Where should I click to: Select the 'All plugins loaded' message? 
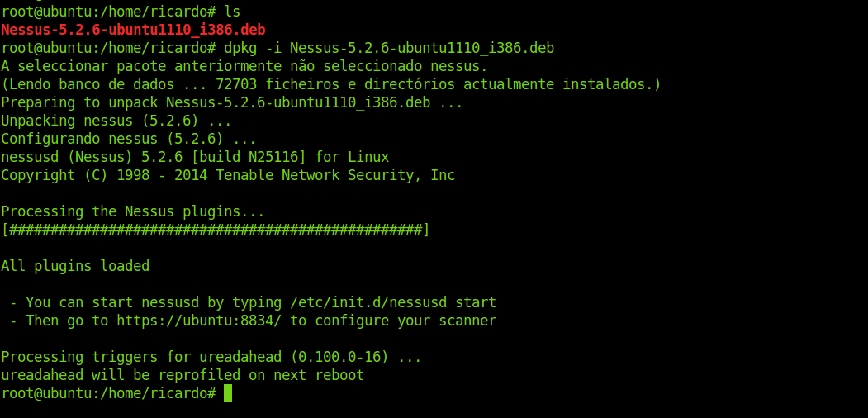pos(75,266)
